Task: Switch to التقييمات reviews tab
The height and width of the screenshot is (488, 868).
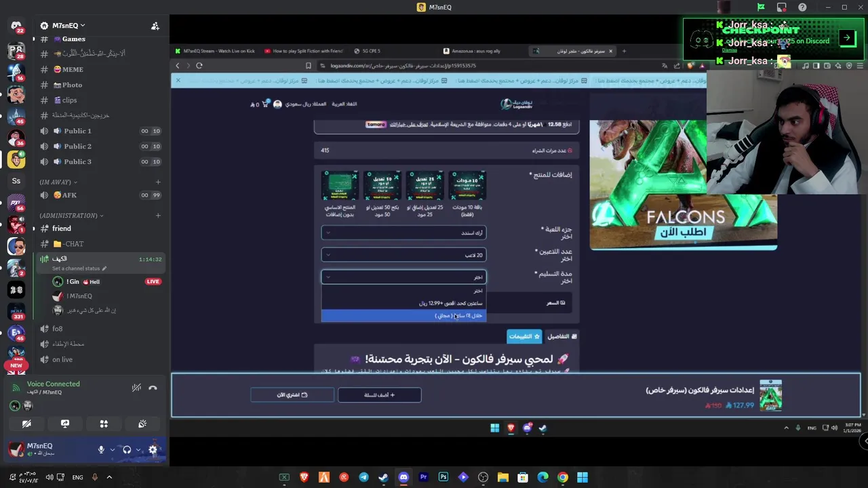Action: coord(524,336)
